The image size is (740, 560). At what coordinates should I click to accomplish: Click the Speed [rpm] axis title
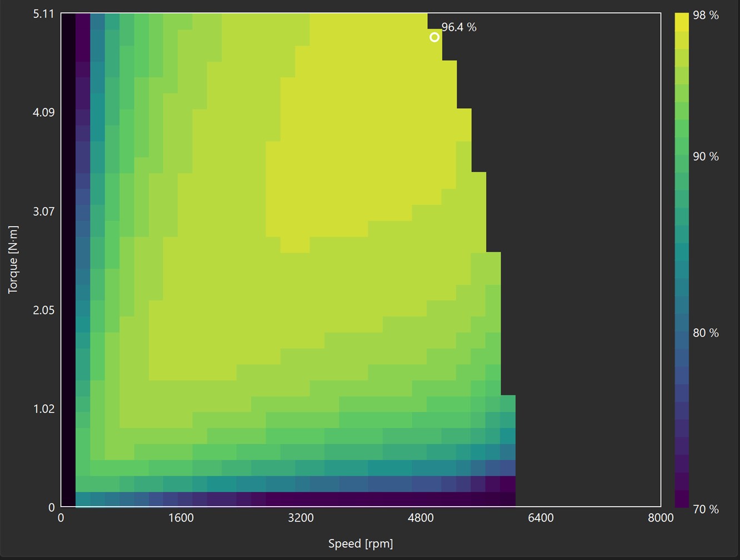(361, 543)
